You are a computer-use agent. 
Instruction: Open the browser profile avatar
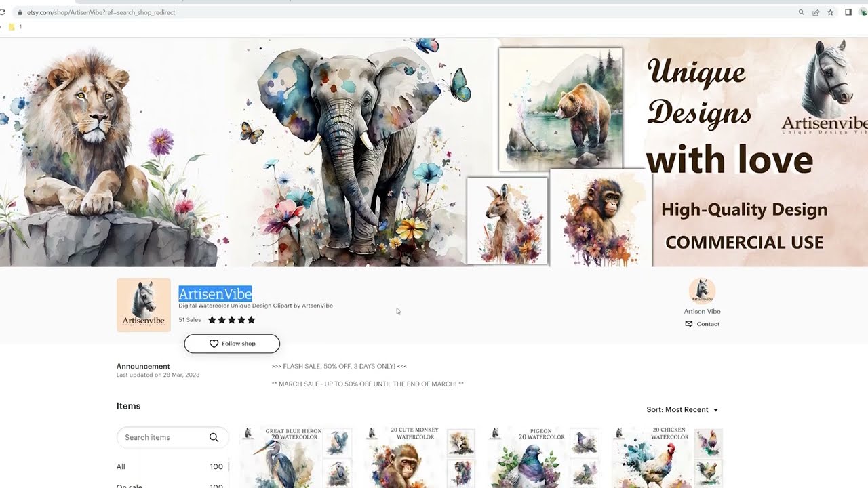(864, 12)
